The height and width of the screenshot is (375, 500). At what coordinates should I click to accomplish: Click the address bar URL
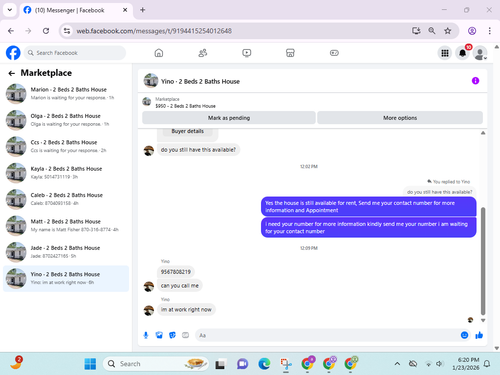(x=154, y=31)
